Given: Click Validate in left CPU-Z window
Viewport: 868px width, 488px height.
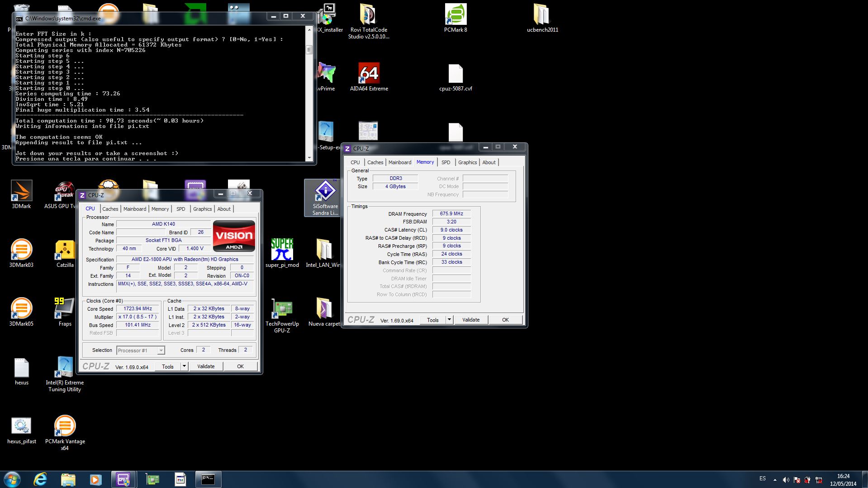Looking at the screenshot, I should (206, 366).
